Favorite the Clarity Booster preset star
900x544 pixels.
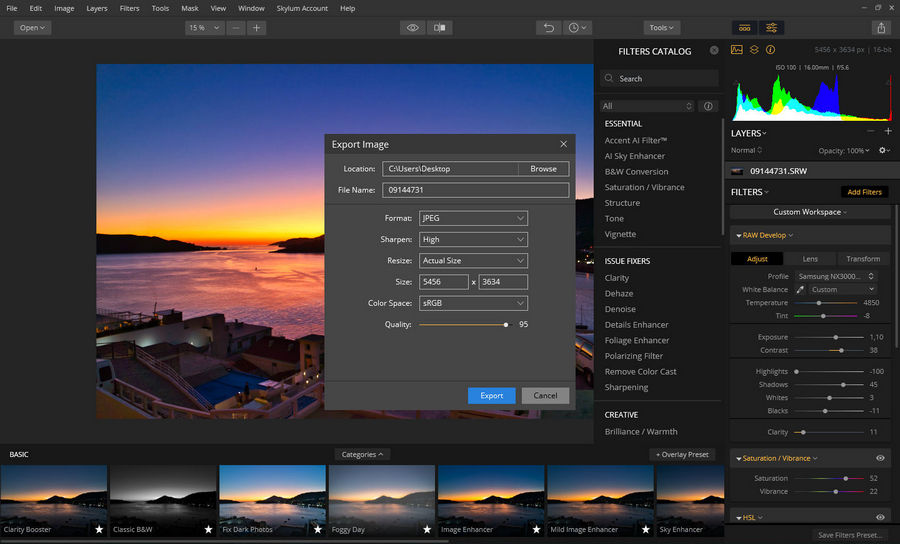coord(99,529)
